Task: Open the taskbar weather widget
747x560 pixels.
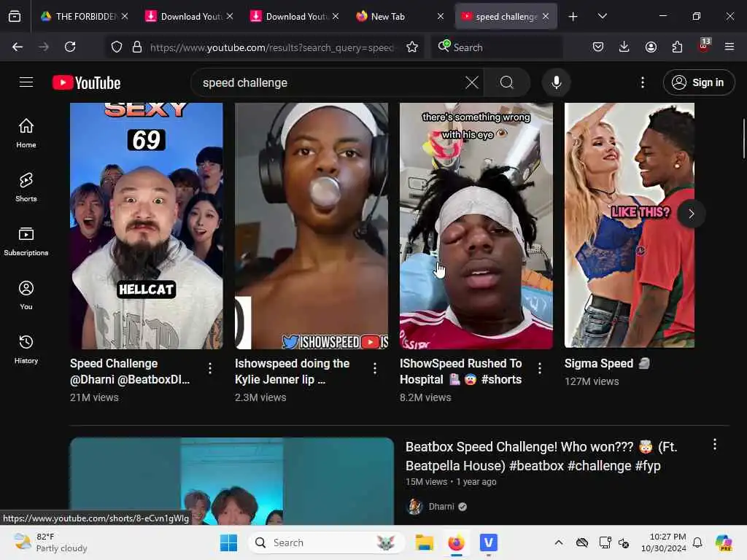Action: point(50,542)
